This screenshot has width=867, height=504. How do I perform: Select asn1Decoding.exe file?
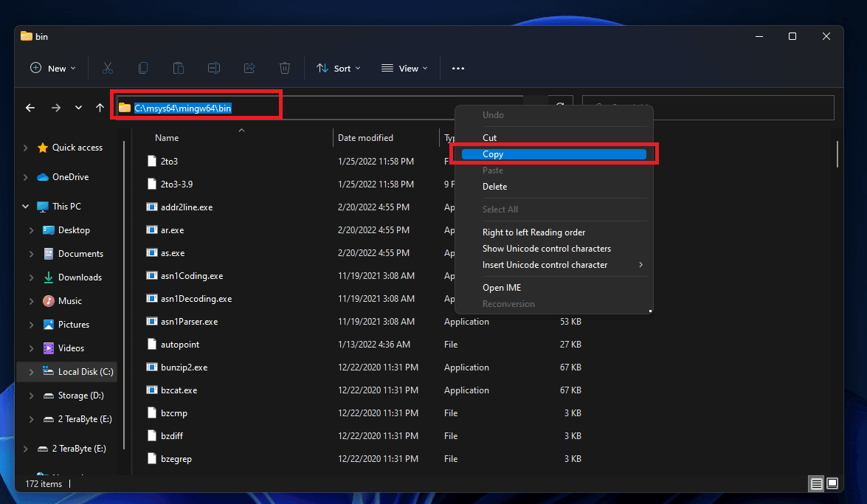196,299
